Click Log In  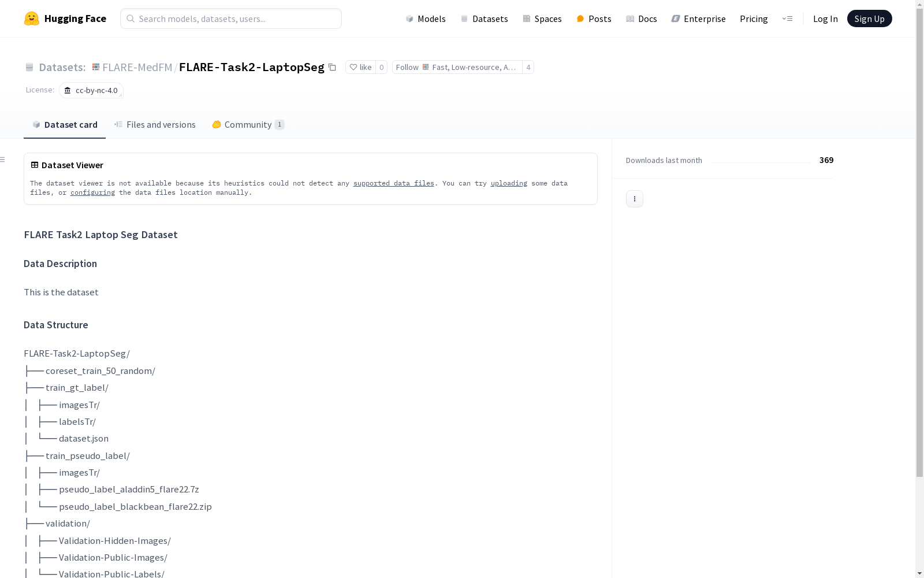coord(825,18)
